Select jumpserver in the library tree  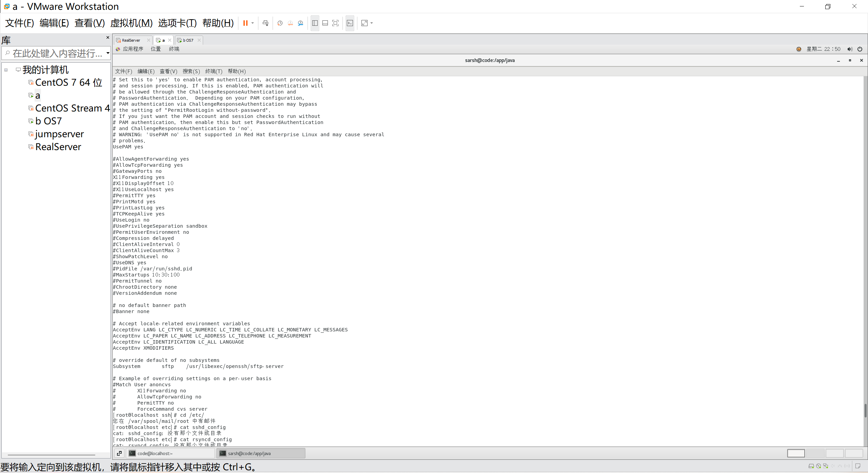pyautogui.click(x=59, y=134)
